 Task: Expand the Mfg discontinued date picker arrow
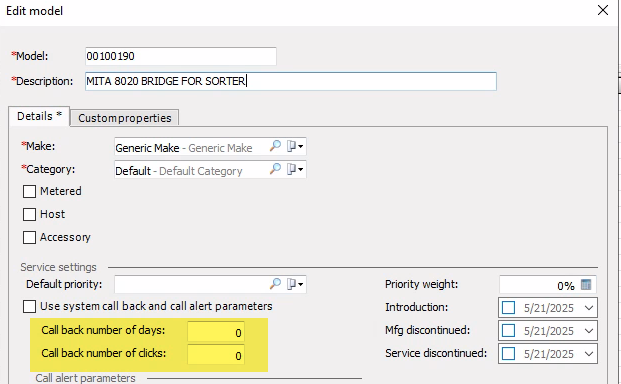[x=589, y=331]
